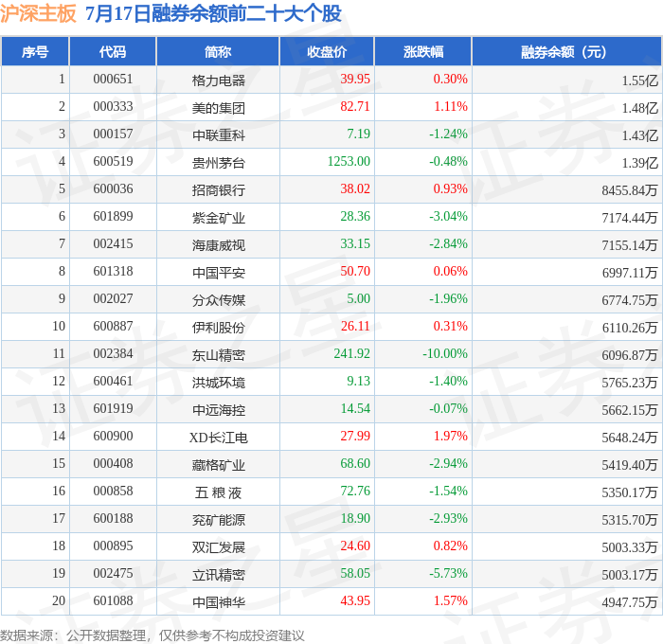This screenshot has height=644, width=663.
Task: Click stock code 601899 for 紫金矿业
Action: tap(113, 216)
